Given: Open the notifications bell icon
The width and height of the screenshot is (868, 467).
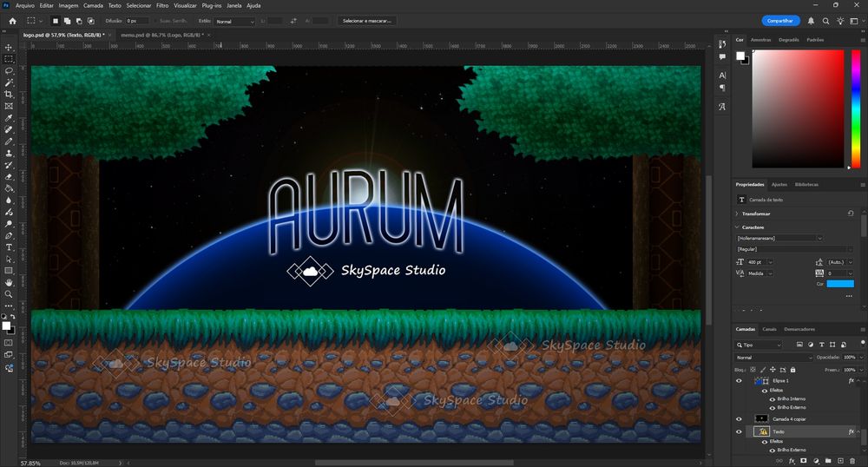Looking at the screenshot, I should 811,20.
